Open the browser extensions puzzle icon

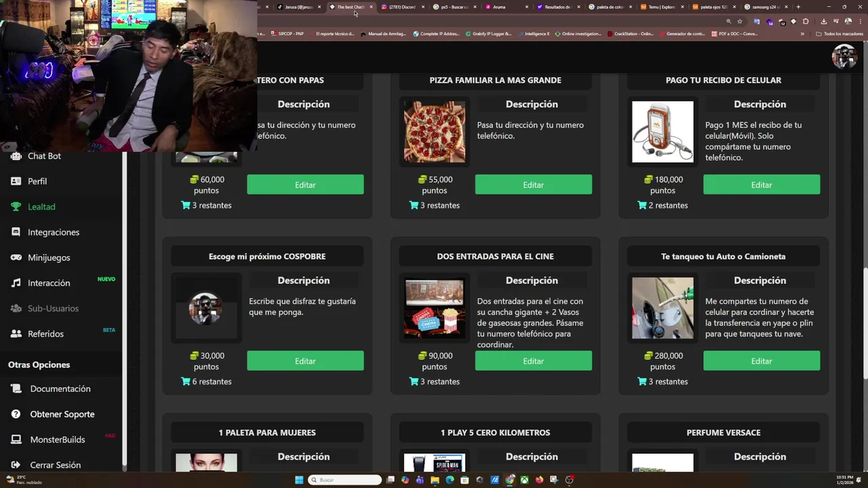point(806,21)
